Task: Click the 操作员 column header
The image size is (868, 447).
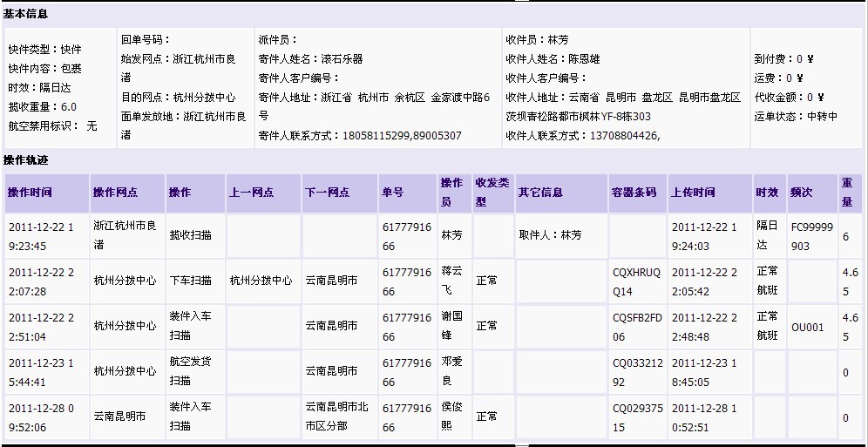Action: point(455,193)
